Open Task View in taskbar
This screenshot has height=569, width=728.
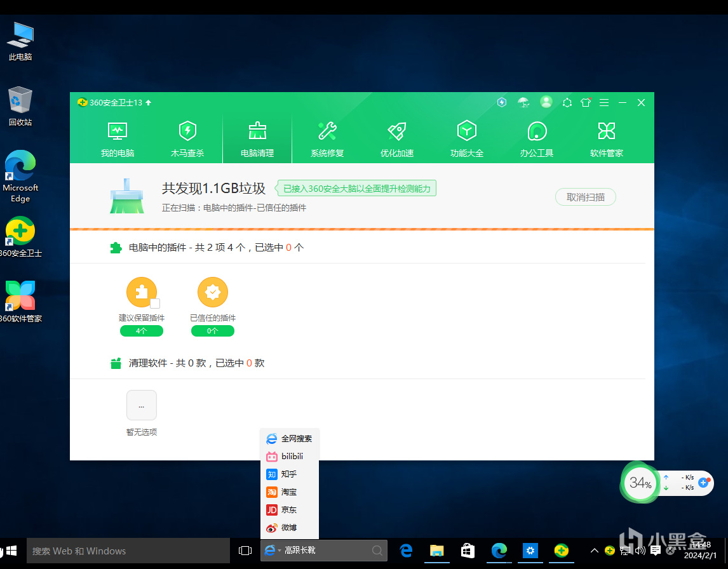(245, 551)
